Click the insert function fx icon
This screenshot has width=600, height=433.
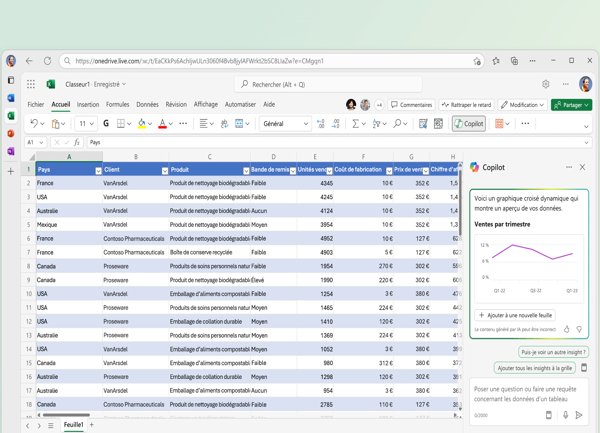(77, 142)
